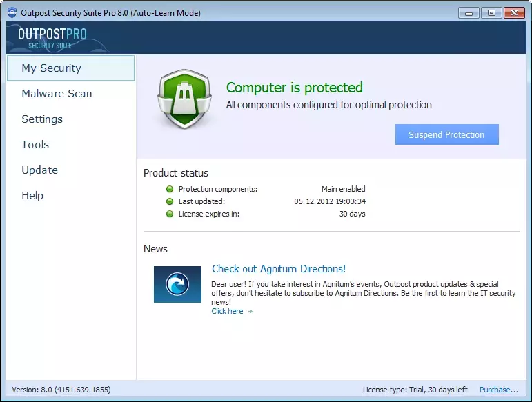Click the Last updated label
532x402 pixels.
tap(202, 201)
